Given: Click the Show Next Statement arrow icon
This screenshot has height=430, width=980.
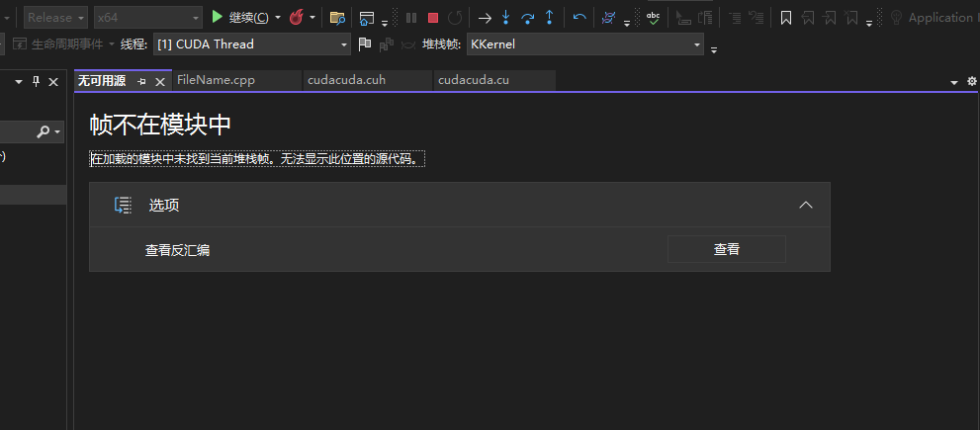Looking at the screenshot, I should pyautogui.click(x=485, y=18).
